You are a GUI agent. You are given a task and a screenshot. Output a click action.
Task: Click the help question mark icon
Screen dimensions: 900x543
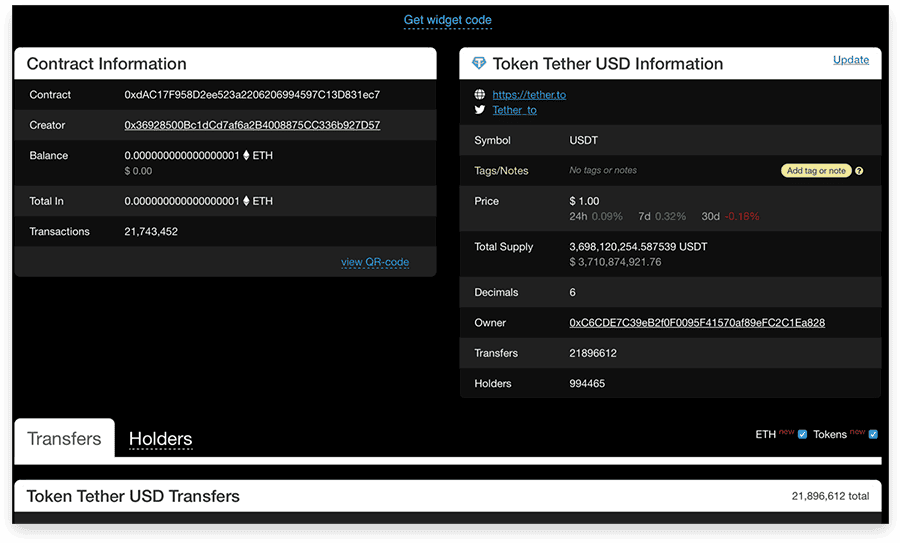click(x=859, y=170)
